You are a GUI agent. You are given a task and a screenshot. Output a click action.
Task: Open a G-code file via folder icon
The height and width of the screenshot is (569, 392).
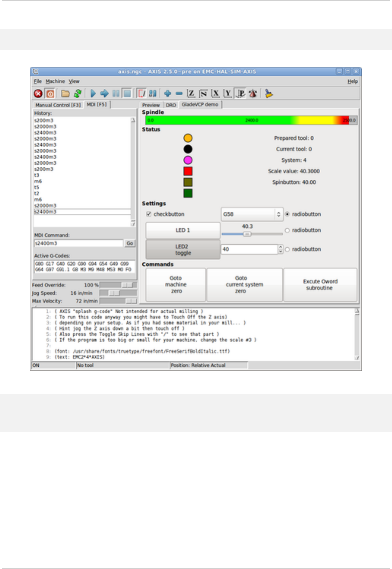66,93
